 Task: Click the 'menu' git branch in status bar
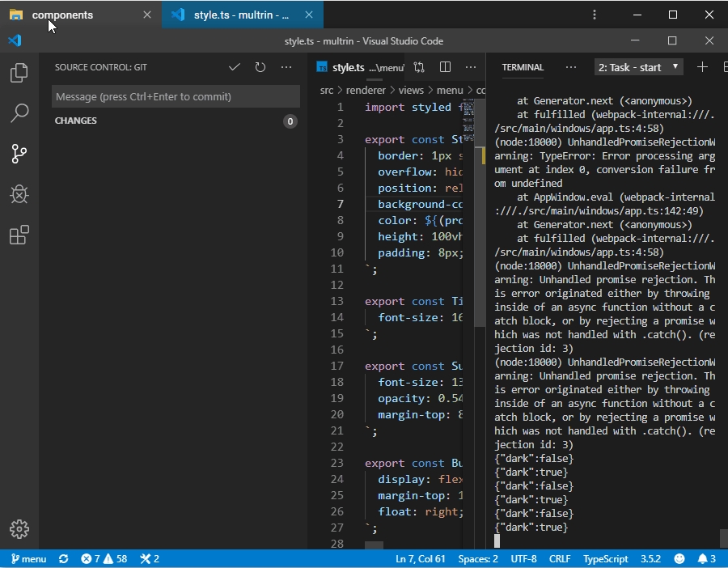point(28,559)
